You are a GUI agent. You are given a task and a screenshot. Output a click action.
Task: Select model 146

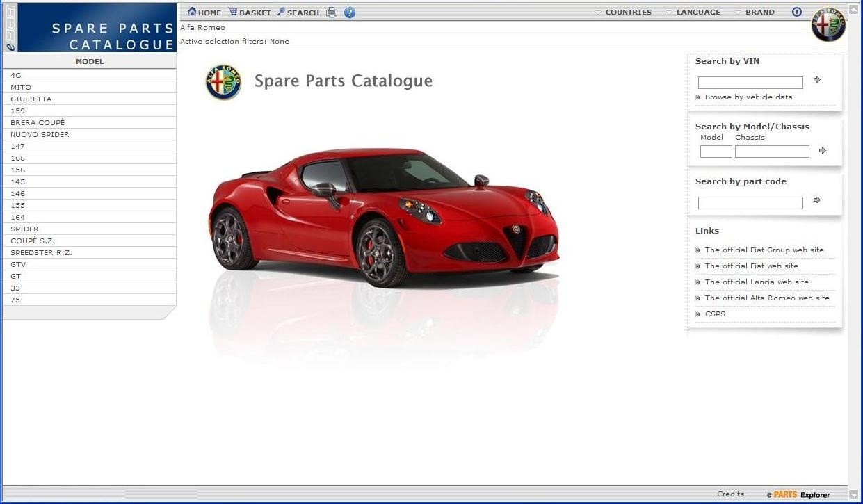click(89, 193)
